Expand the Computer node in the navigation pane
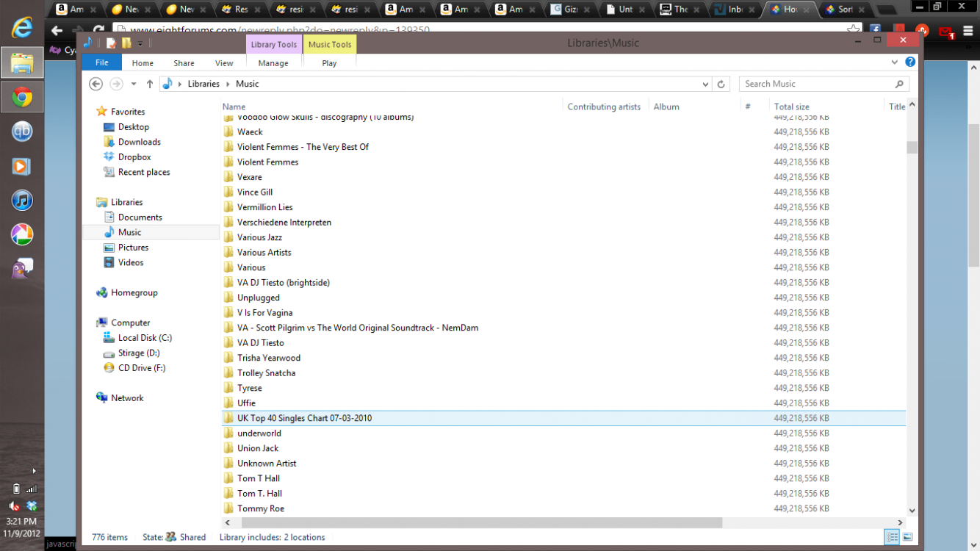The image size is (980, 551). point(93,323)
